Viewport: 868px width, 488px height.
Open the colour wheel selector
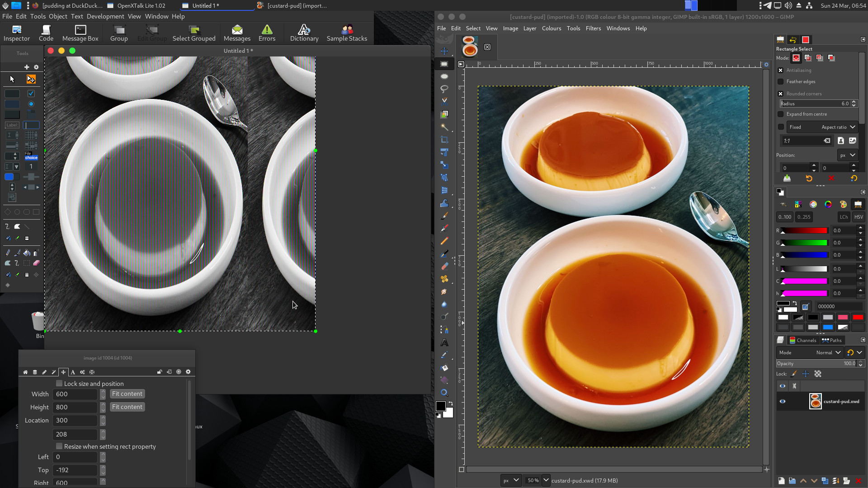828,204
